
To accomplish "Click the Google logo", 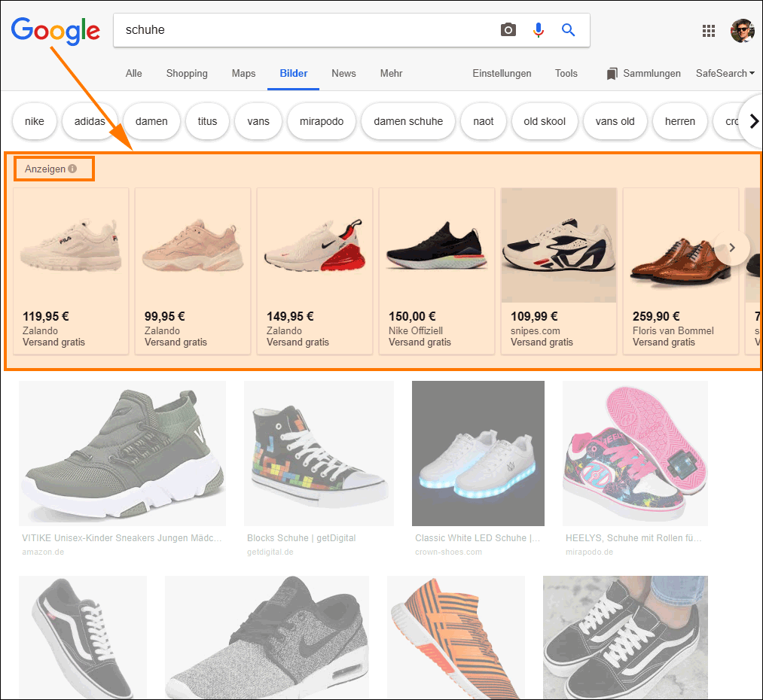I will [56, 31].
